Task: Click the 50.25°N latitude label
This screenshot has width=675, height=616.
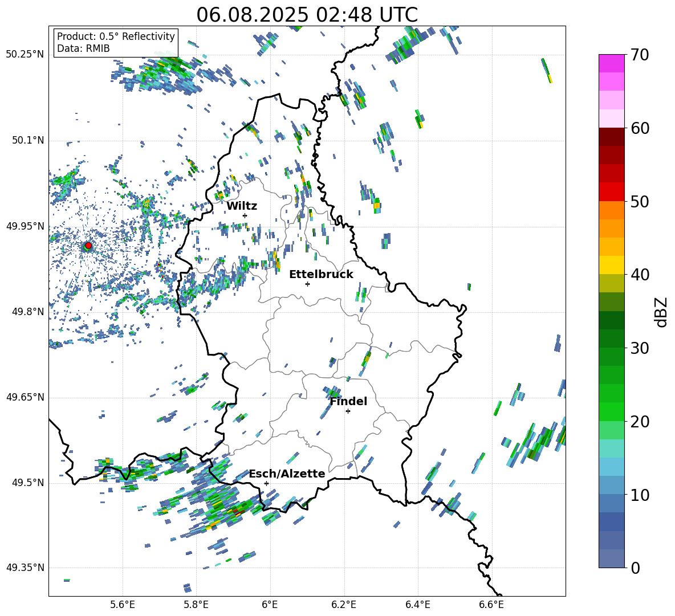Action: pos(25,55)
